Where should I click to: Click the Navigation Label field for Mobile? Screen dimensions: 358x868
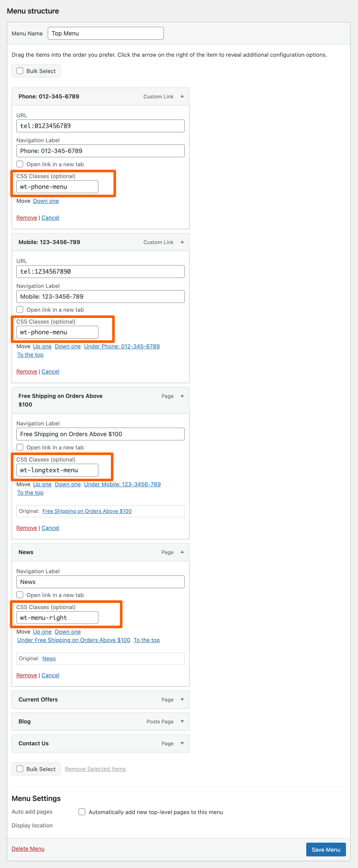coord(100,296)
